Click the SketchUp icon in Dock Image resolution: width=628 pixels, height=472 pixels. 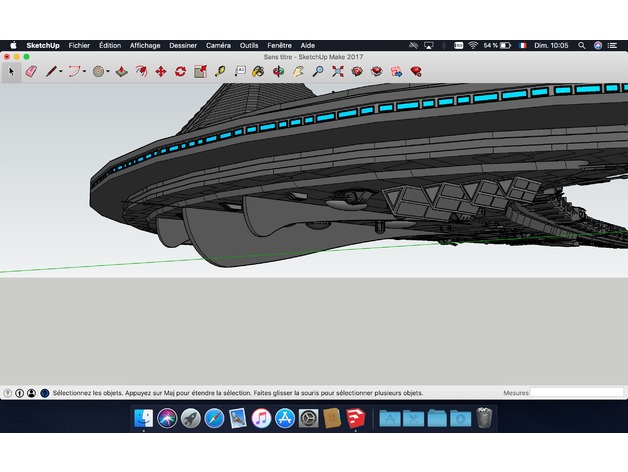[356, 418]
